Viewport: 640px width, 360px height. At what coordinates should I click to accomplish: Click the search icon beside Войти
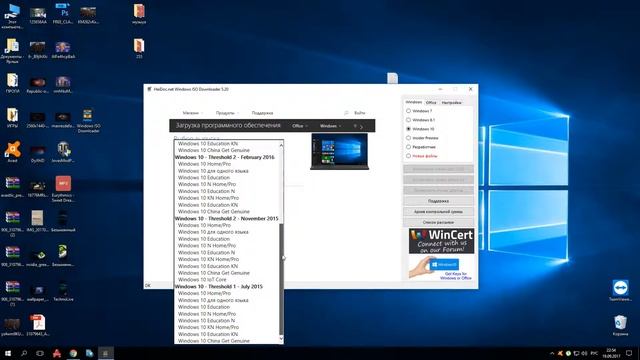(x=346, y=113)
